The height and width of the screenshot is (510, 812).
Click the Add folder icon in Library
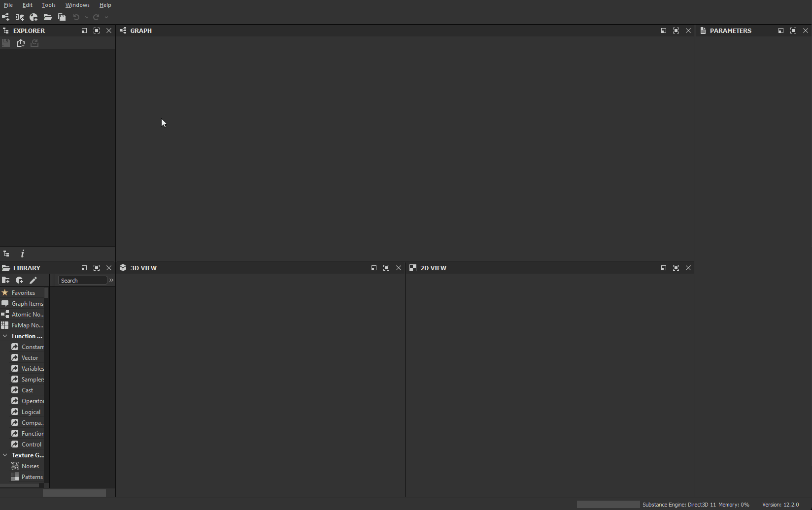pos(6,280)
